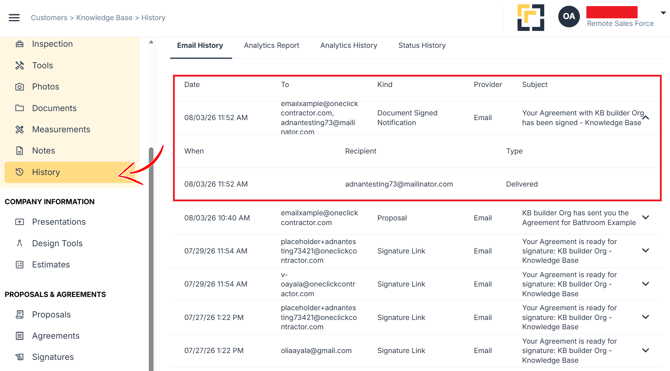
Task: Switch to the Analytics Report tab
Action: (271, 45)
